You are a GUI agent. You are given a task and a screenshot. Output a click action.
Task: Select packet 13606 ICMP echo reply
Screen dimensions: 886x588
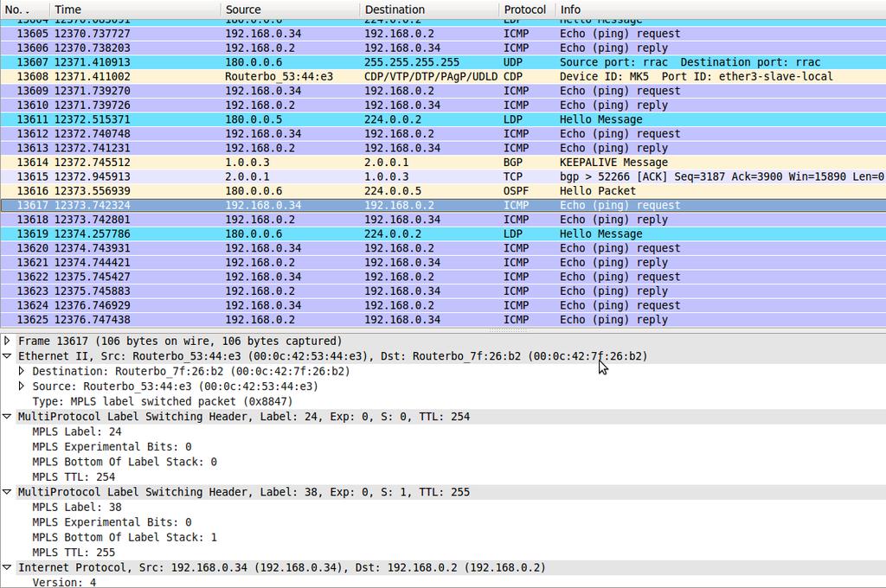pos(443,48)
